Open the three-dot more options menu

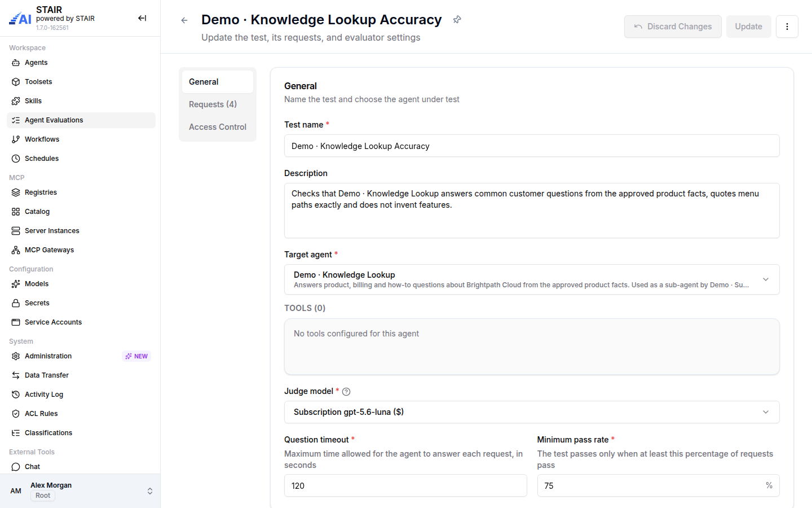coord(787,27)
